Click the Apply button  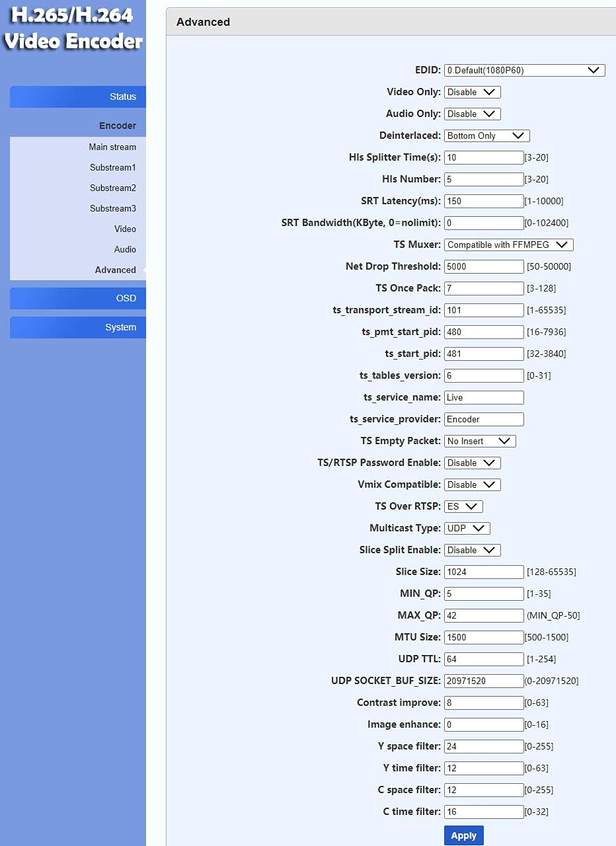coord(464,835)
